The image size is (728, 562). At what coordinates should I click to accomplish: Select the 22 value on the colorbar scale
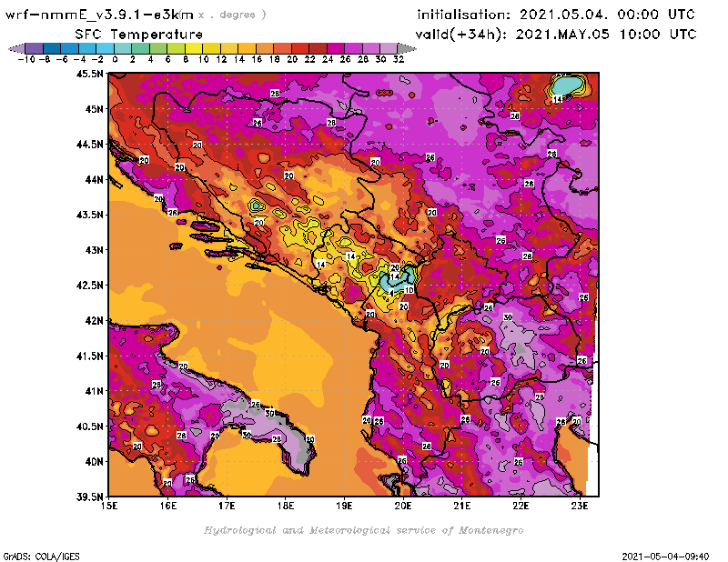coord(309,59)
